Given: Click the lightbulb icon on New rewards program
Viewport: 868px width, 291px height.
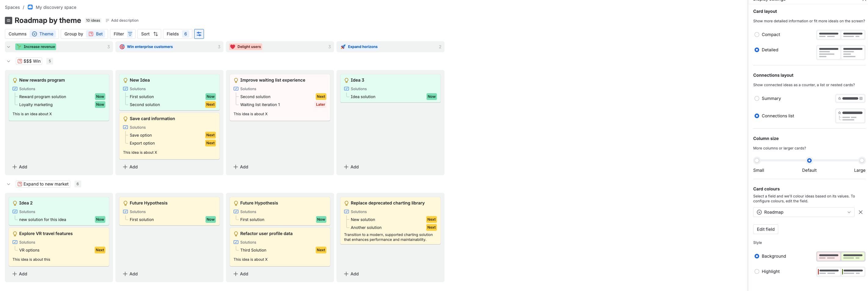Looking at the screenshot, I should coord(15,80).
